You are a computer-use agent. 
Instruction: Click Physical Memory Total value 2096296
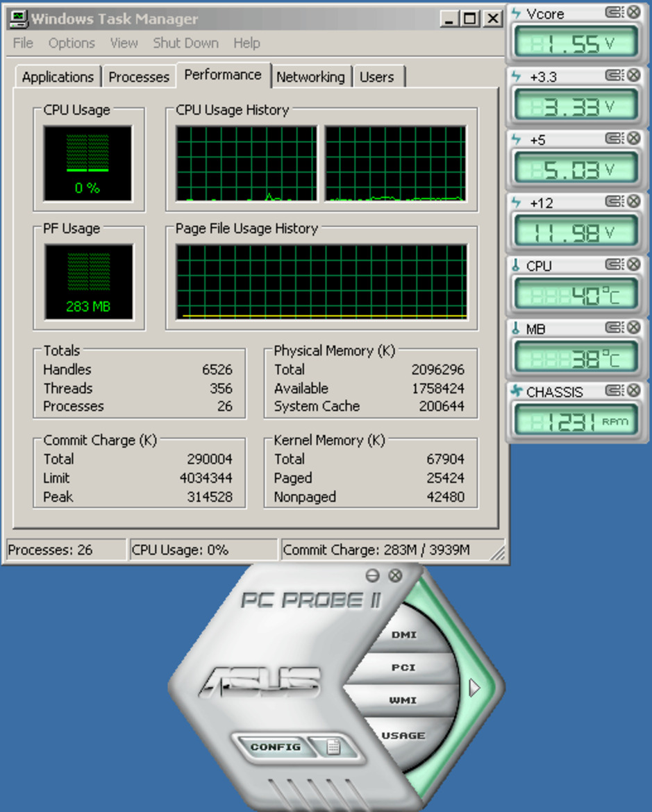click(438, 370)
